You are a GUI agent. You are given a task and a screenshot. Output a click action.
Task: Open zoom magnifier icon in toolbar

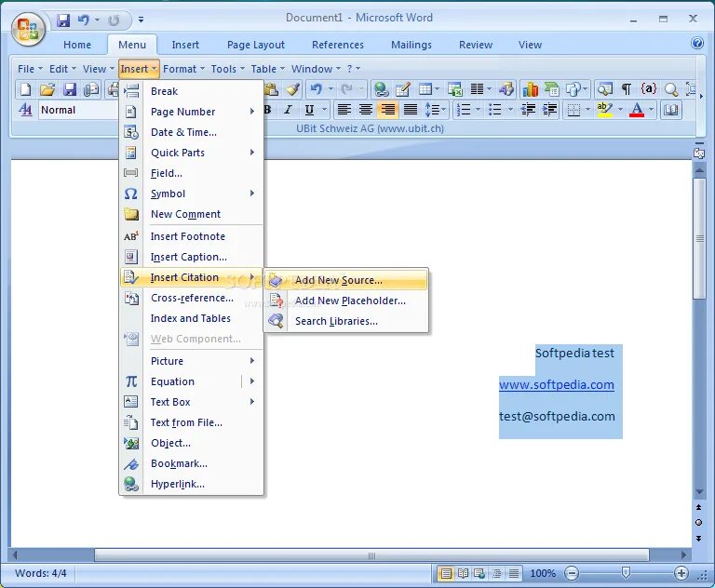click(670, 89)
